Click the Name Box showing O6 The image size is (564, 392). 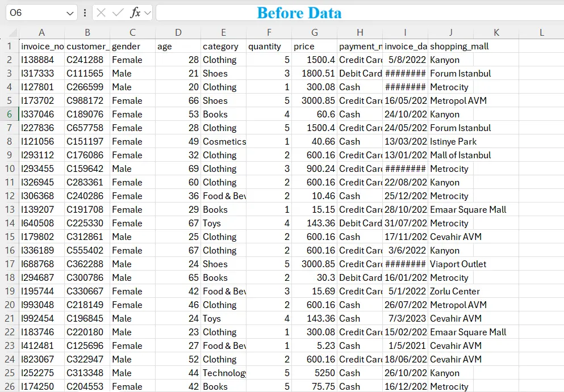[41, 13]
